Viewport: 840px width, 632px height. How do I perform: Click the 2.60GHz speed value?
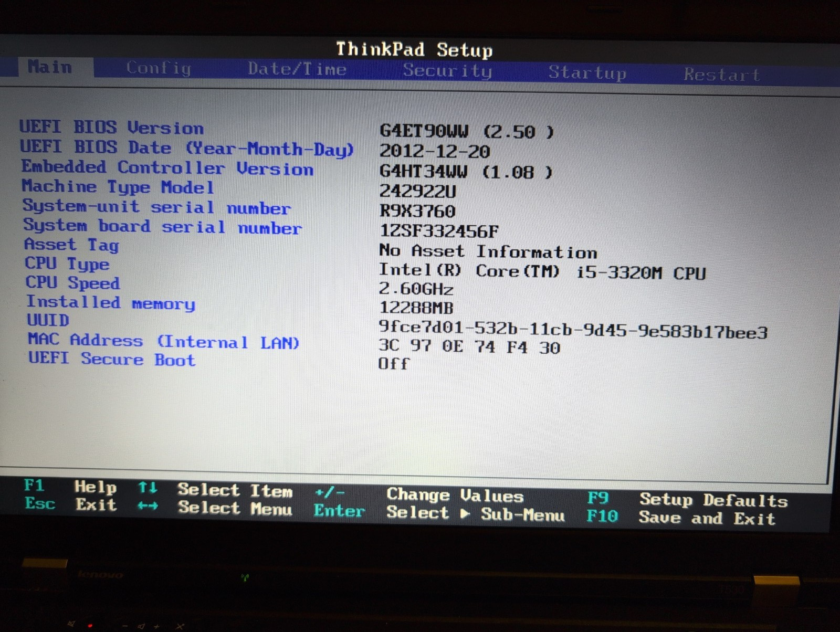point(416,289)
